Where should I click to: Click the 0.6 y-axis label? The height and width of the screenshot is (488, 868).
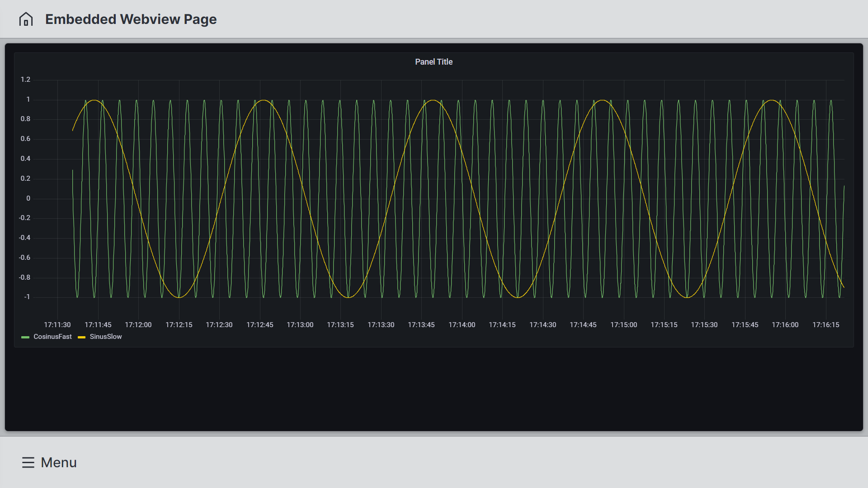click(25, 139)
